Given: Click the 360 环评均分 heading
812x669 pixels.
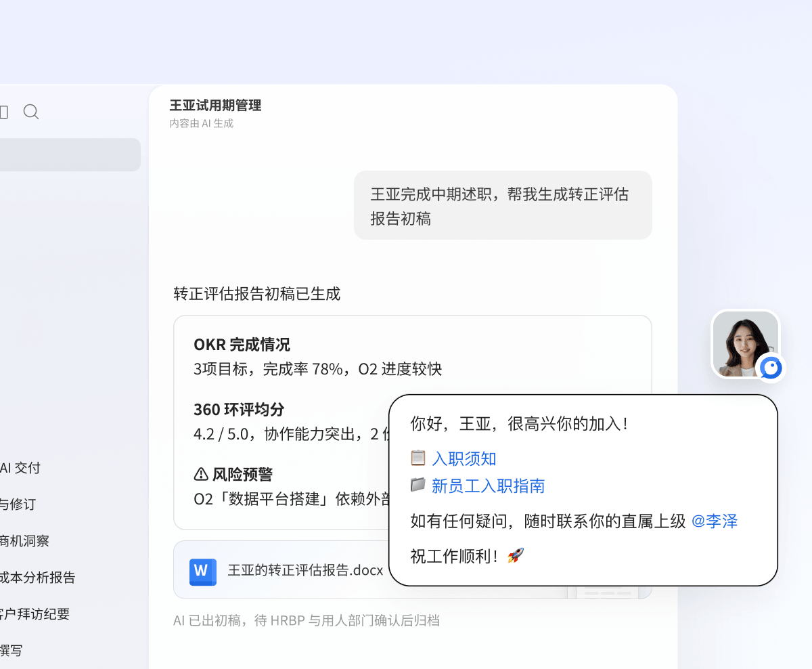Looking at the screenshot, I should click(x=239, y=410).
